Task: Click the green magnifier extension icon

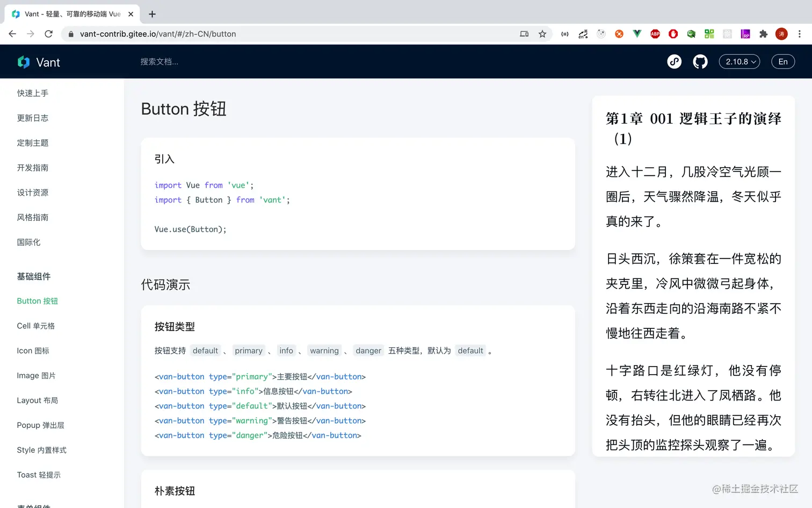Action: pyautogui.click(x=691, y=34)
